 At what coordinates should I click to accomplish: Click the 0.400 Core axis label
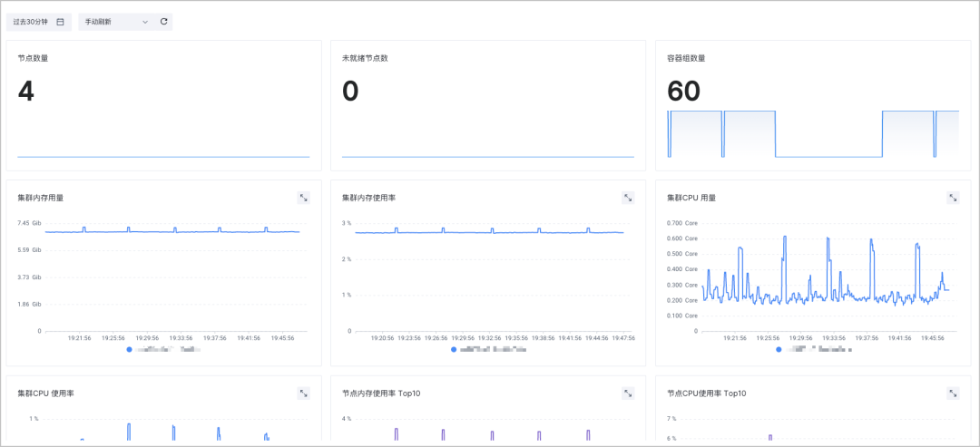(682, 269)
